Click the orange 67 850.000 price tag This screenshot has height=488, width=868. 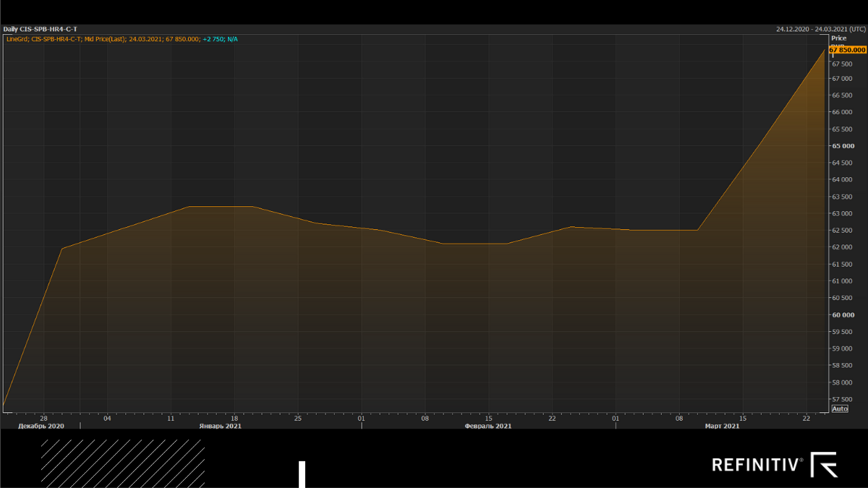(848, 50)
